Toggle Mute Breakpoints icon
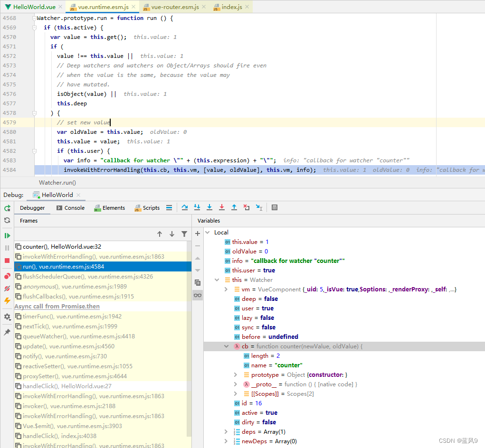This screenshot has width=485, height=448. click(7, 288)
